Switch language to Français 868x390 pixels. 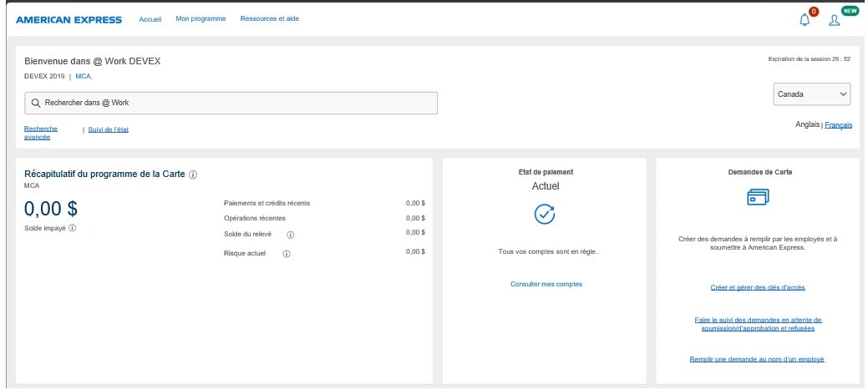point(838,125)
